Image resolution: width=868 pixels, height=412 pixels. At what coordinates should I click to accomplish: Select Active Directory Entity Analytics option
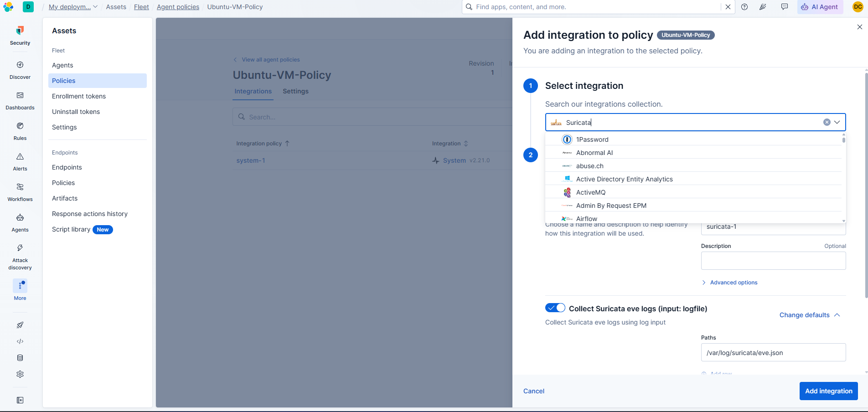point(693,179)
